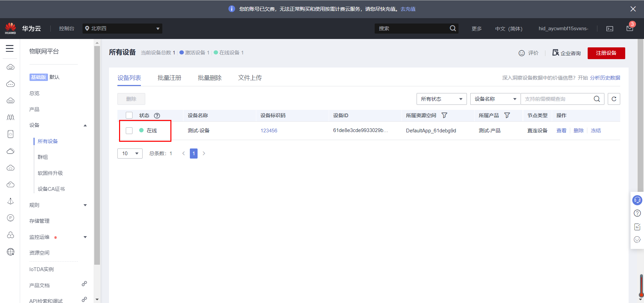
Task: Click the 去充值 recharge link
Action: pos(408,9)
